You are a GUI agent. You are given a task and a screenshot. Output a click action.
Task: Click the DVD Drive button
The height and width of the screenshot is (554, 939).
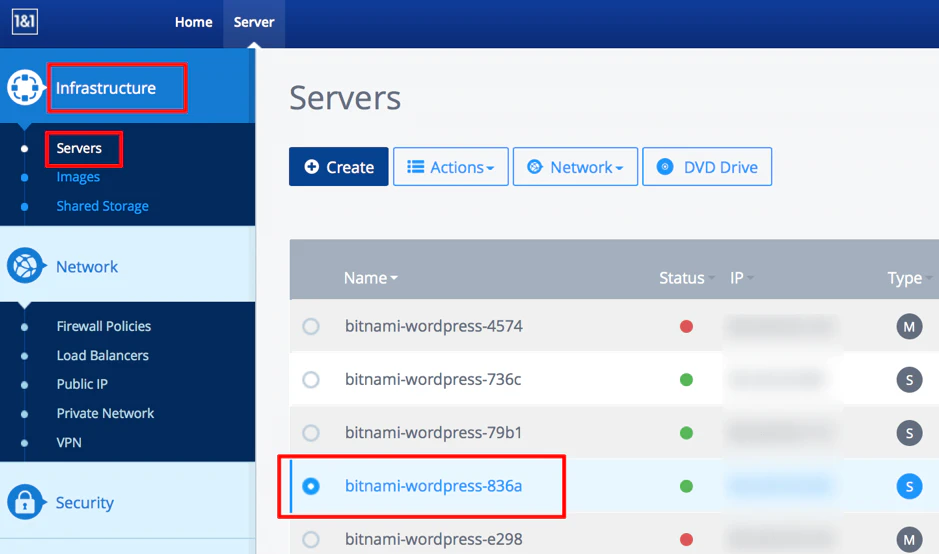pos(707,166)
